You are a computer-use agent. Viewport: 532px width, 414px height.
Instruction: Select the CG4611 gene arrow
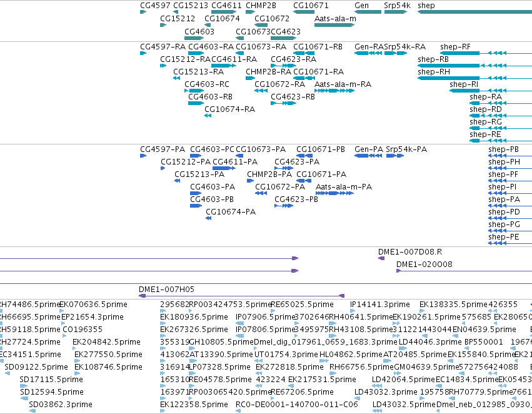pos(224,13)
